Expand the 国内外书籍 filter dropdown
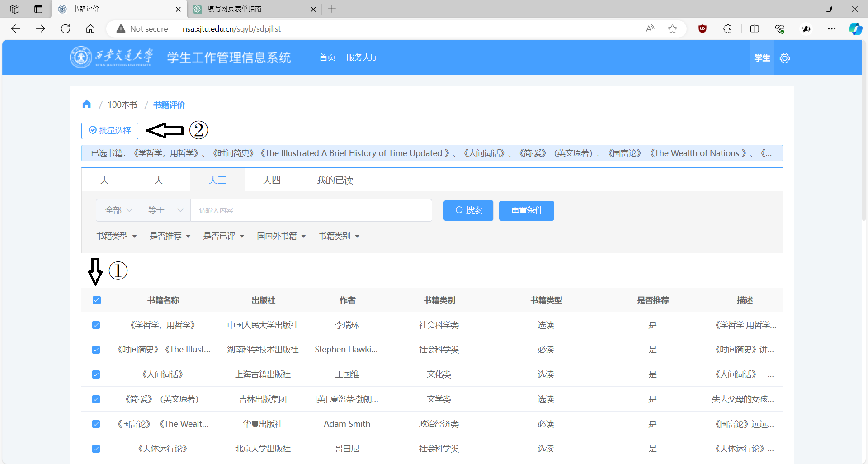Viewport: 868px width, 464px height. click(x=281, y=236)
